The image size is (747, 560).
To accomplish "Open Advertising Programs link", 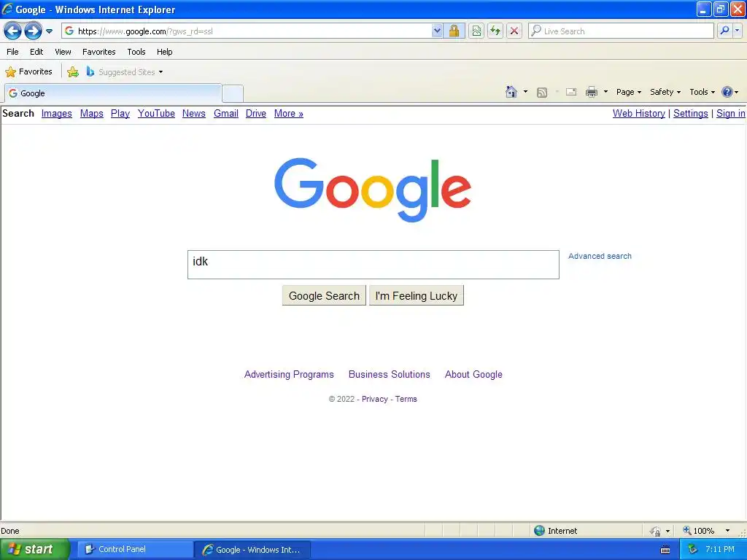I will point(289,374).
